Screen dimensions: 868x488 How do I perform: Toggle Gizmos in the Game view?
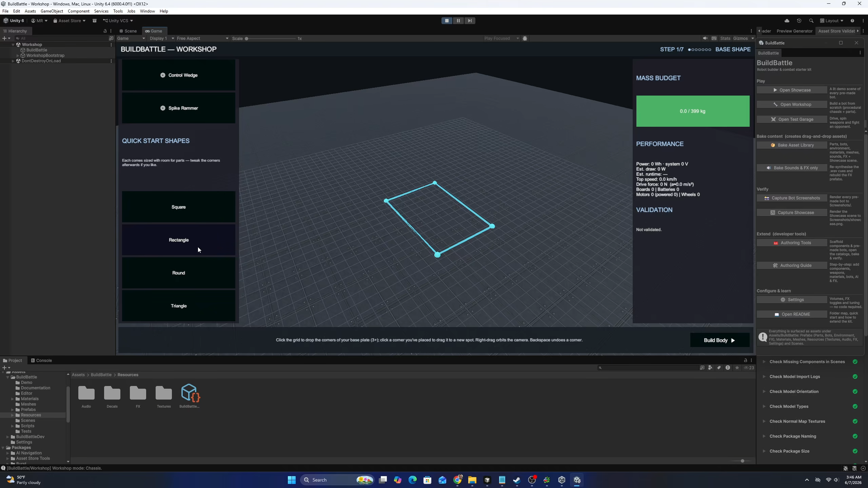tap(741, 38)
